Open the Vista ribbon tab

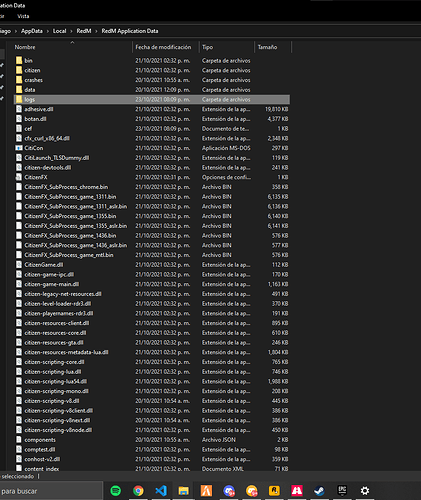23,16
